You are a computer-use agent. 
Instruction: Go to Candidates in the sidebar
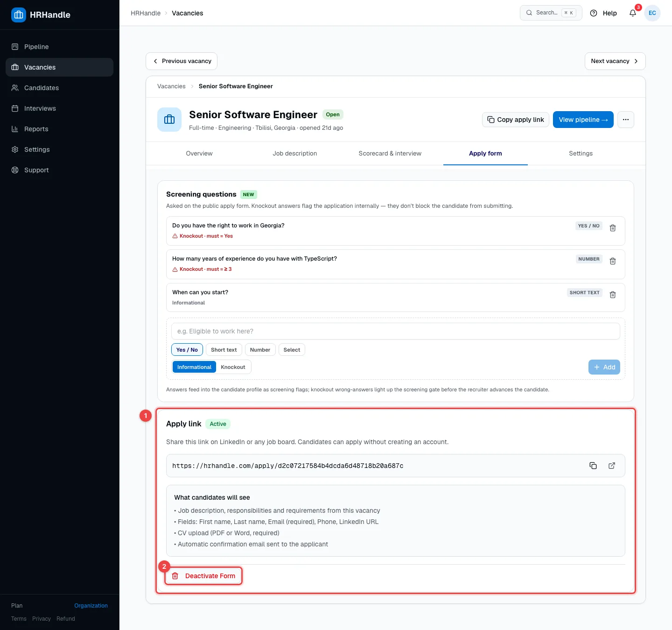tap(59, 88)
